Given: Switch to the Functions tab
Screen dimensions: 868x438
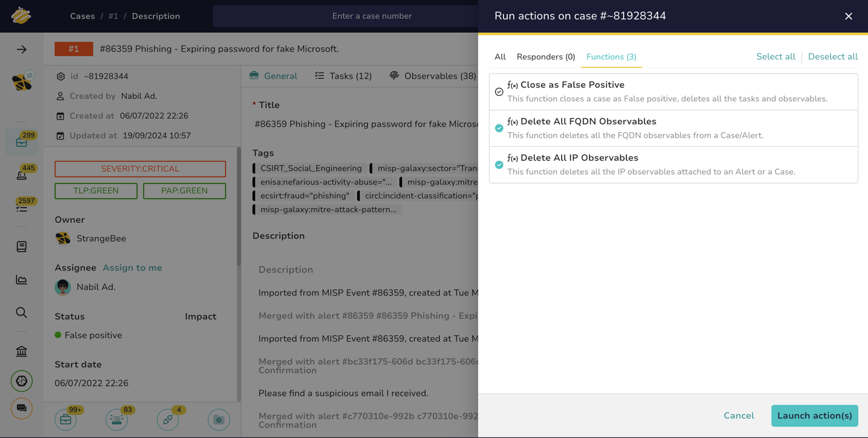Looking at the screenshot, I should coord(611,56).
